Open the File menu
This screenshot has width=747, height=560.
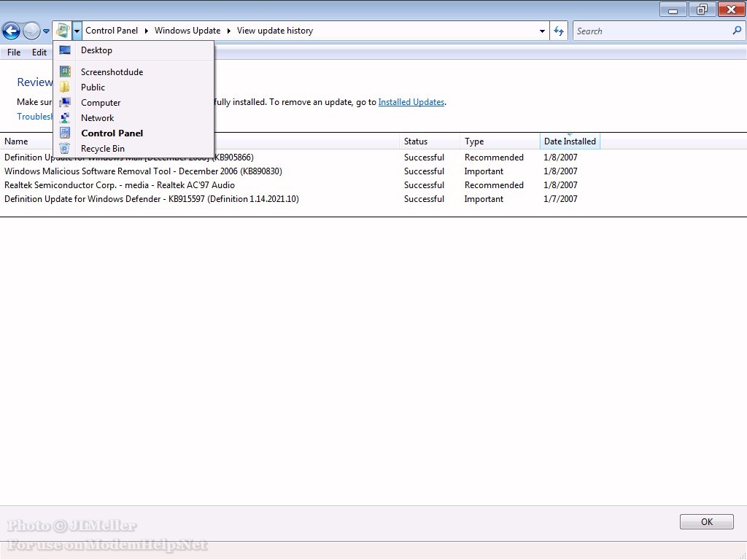tap(14, 52)
